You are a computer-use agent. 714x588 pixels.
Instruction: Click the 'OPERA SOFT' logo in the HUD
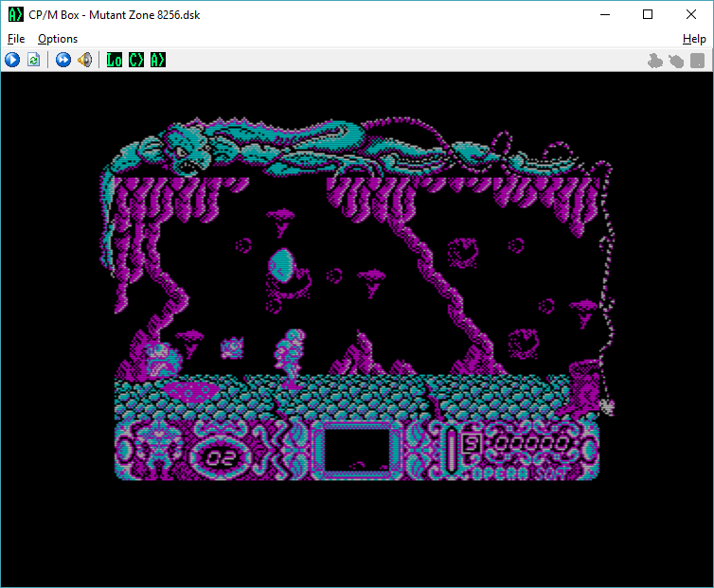pos(522,473)
